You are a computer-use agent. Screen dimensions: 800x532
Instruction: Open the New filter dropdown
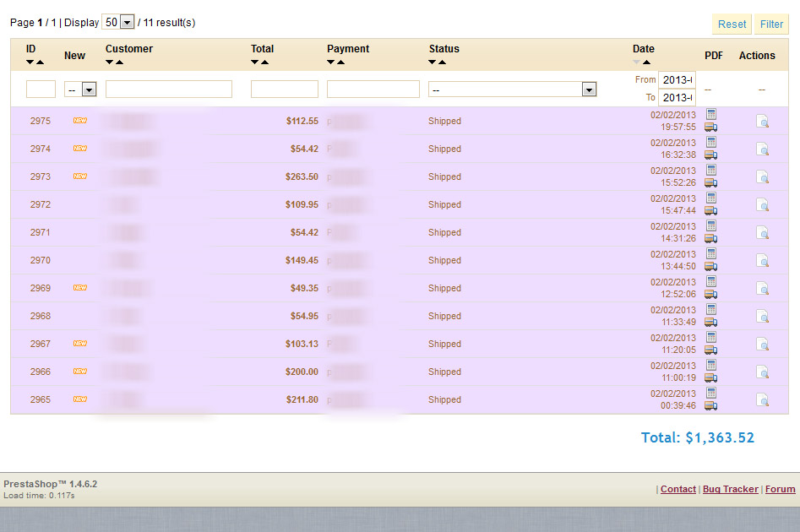click(x=80, y=90)
